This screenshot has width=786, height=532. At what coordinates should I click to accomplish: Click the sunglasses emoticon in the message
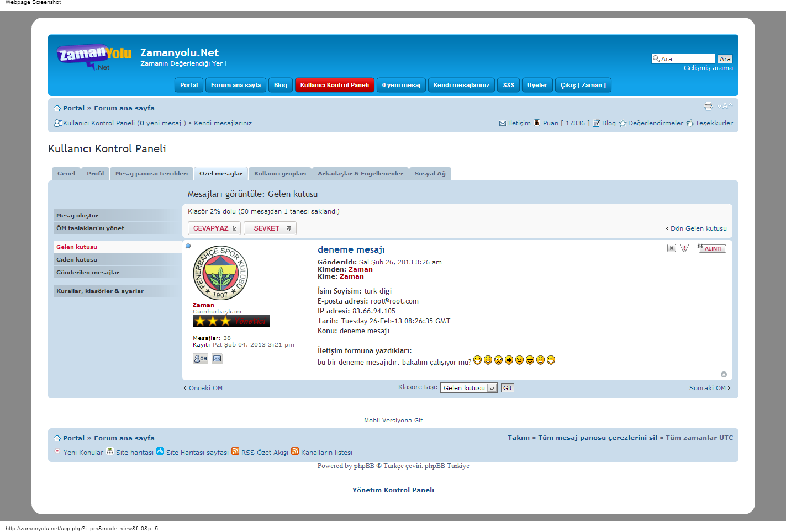click(530, 360)
